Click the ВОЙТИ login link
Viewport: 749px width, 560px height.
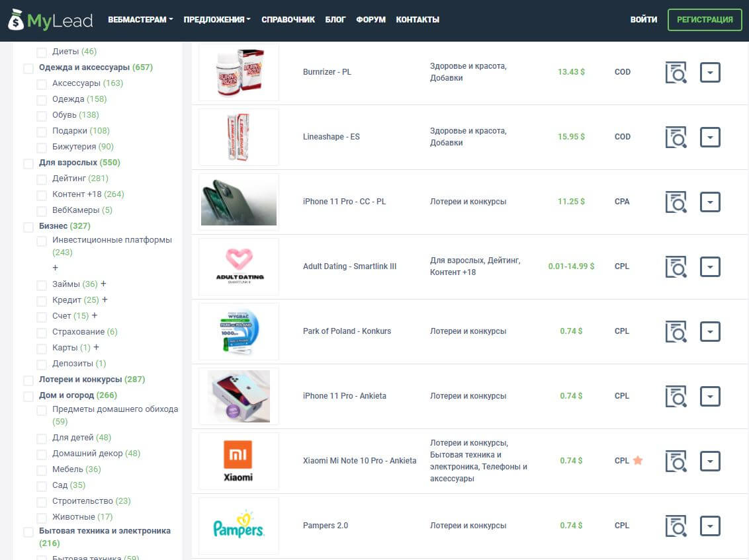(643, 20)
